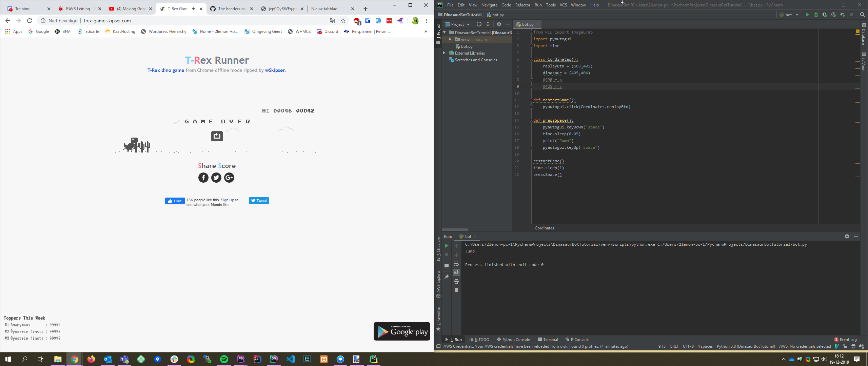Open the Refactor menu

[522, 5]
